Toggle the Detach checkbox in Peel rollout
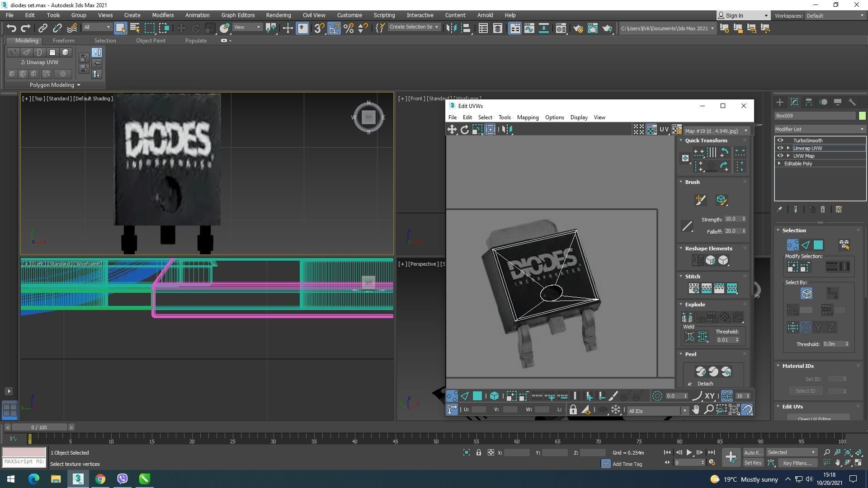 click(x=690, y=384)
